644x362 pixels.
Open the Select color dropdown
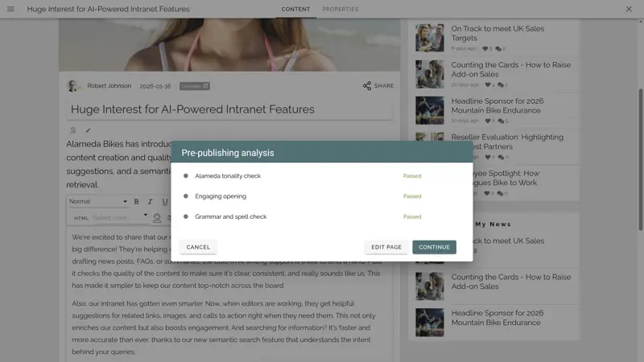tap(120, 217)
